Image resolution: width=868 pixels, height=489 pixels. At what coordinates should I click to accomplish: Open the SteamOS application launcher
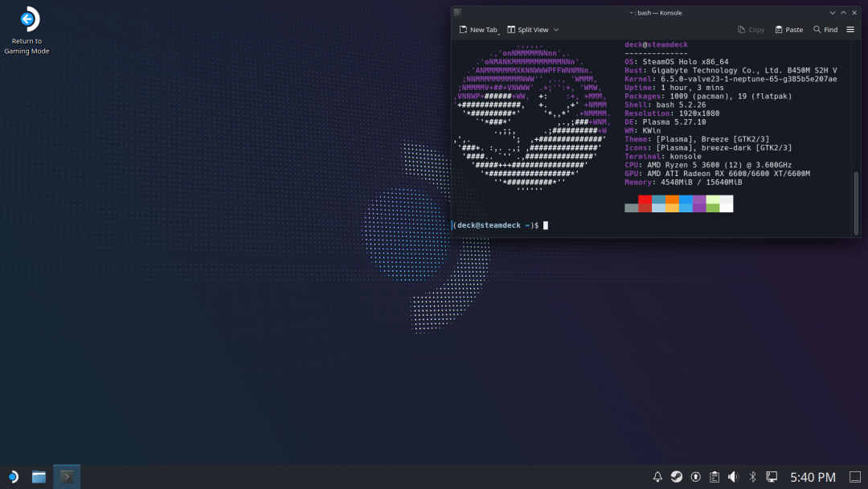[x=12, y=477]
